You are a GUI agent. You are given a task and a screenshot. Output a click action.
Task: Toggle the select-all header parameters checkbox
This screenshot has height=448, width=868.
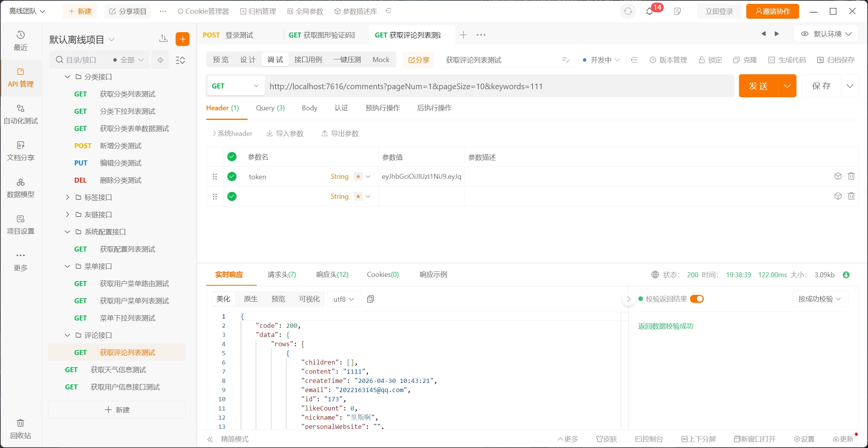coord(232,157)
